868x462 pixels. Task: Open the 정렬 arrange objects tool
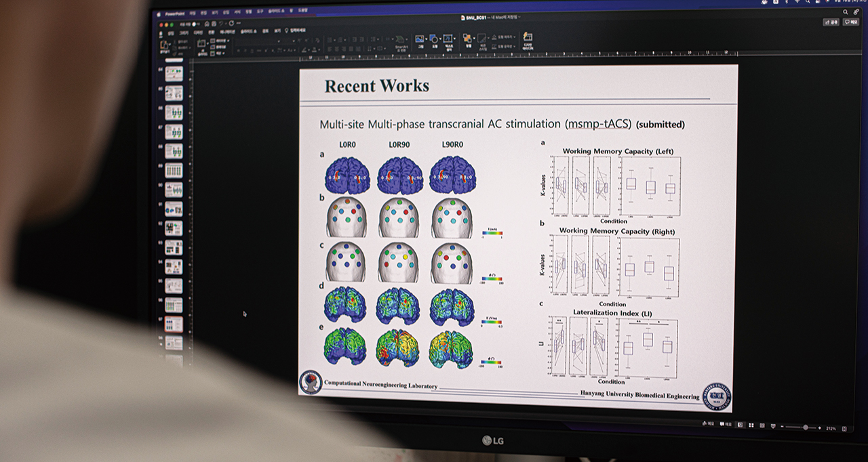(467, 38)
